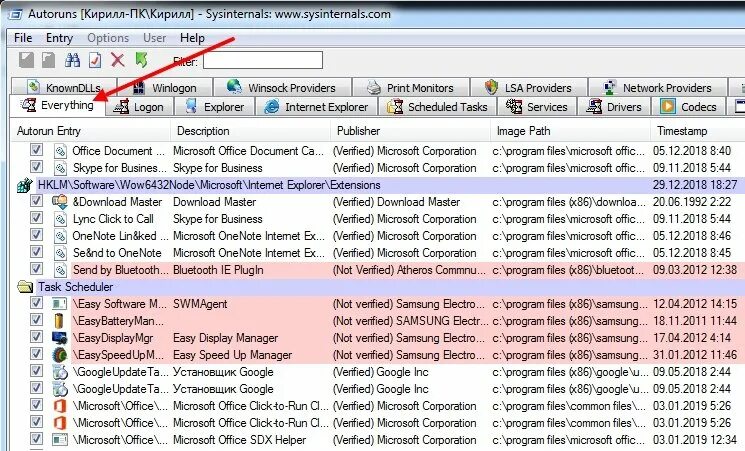
Task: Select the HKLM Internet Explorer Extensions row
Action: 390,185
